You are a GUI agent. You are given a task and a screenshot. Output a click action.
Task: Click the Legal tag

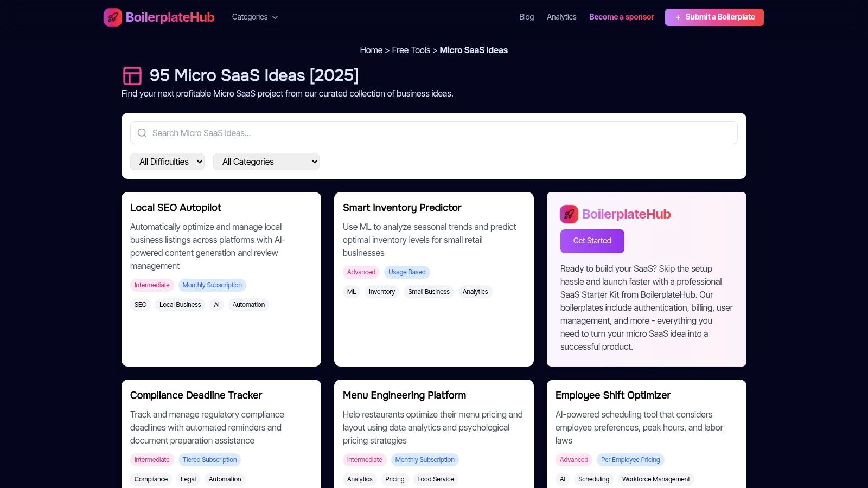coord(188,479)
